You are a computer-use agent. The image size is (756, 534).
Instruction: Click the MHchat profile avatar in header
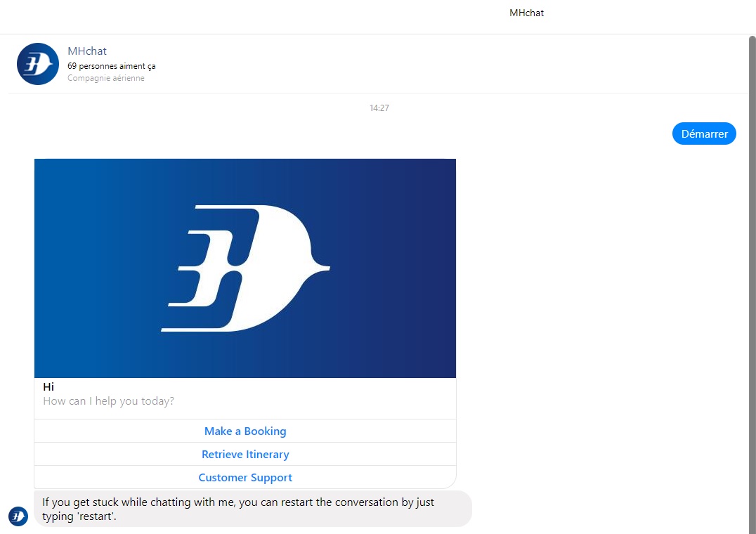tap(37, 64)
